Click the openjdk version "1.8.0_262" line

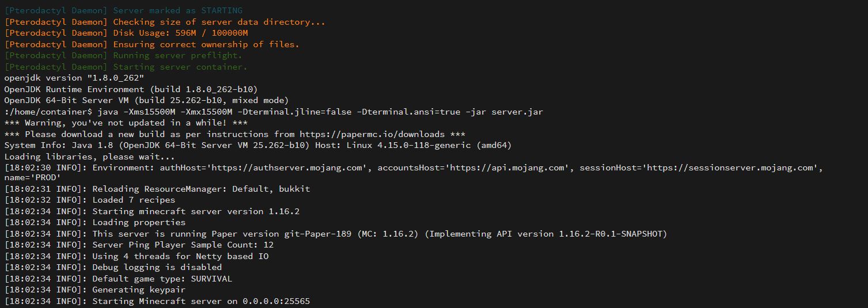[x=74, y=78]
